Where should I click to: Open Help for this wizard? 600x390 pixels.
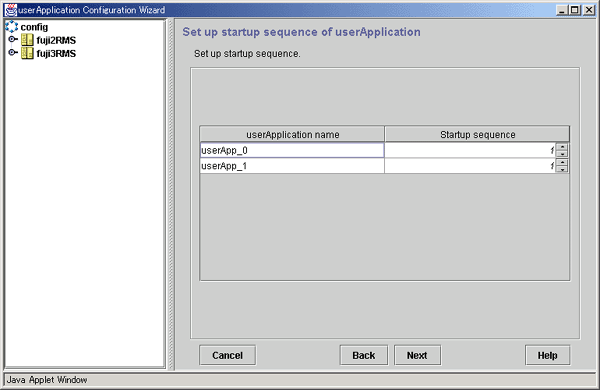548,355
